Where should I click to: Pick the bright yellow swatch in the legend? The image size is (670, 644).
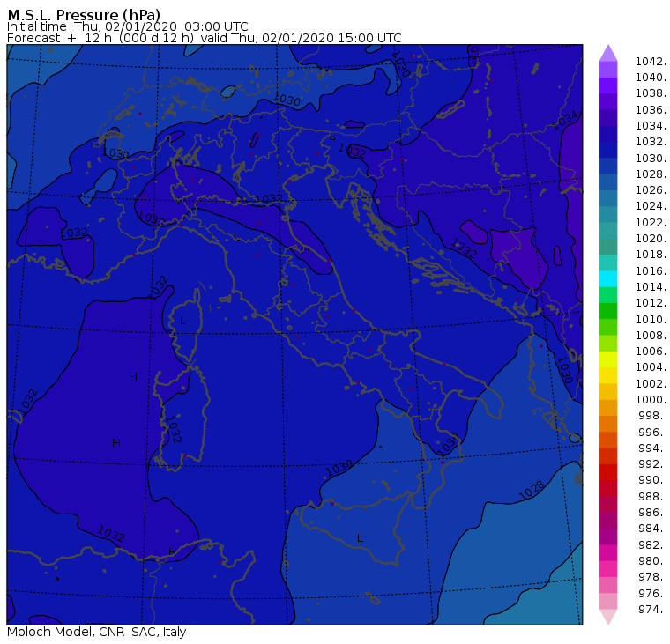click(608, 359)
